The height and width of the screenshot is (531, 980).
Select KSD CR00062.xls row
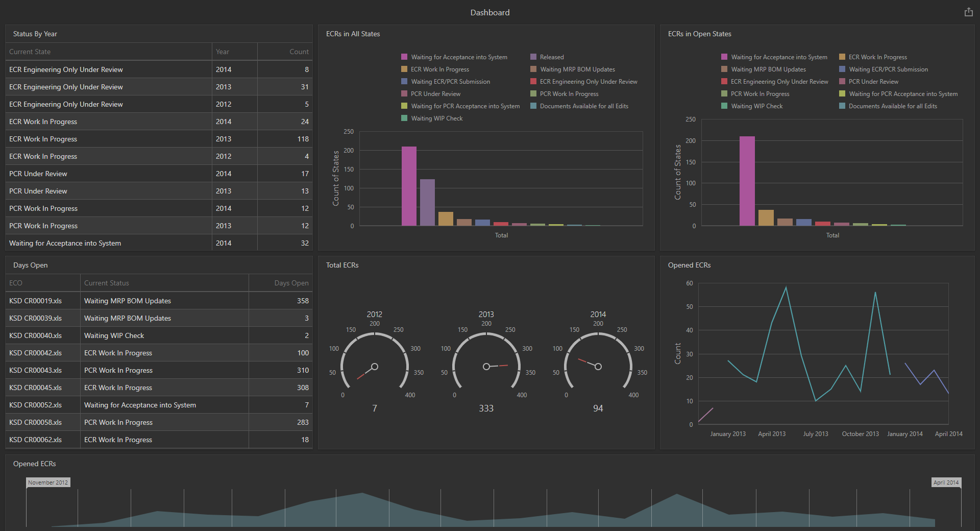click(x=159, y=440)
